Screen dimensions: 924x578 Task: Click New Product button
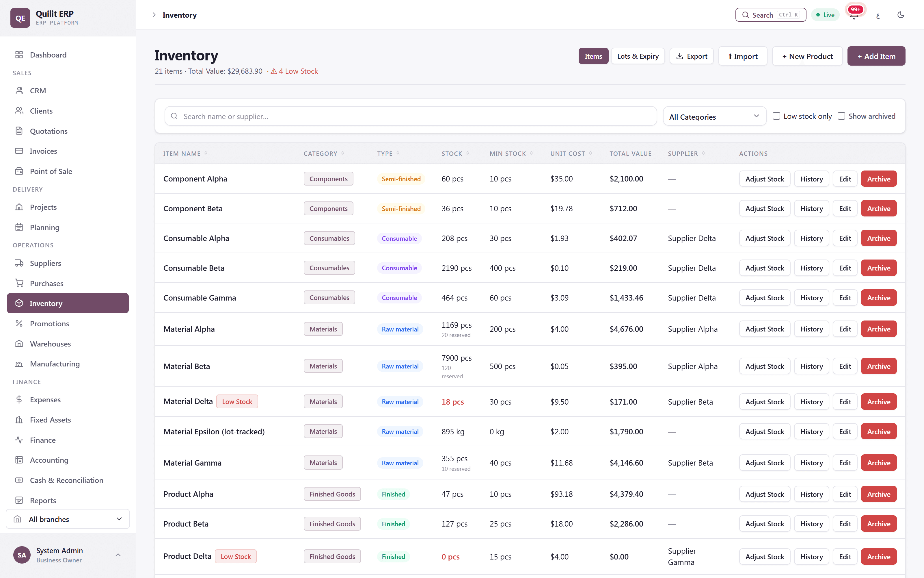807,56
